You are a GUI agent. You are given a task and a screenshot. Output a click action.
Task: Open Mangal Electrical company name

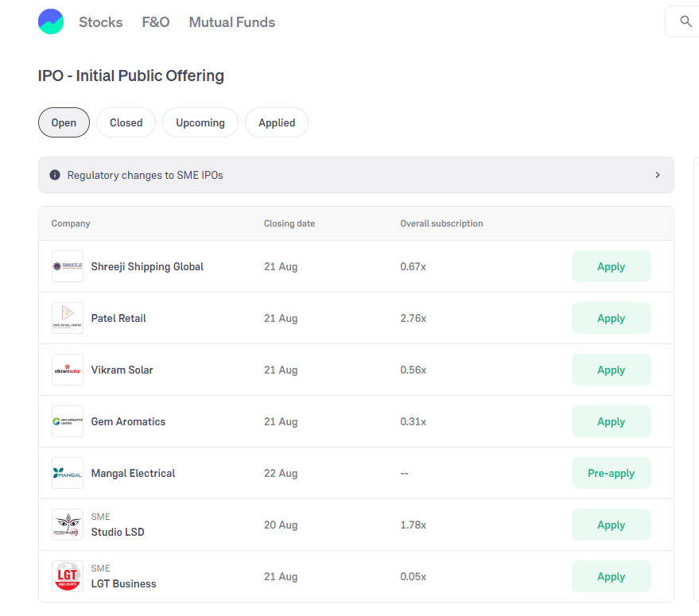133,474
